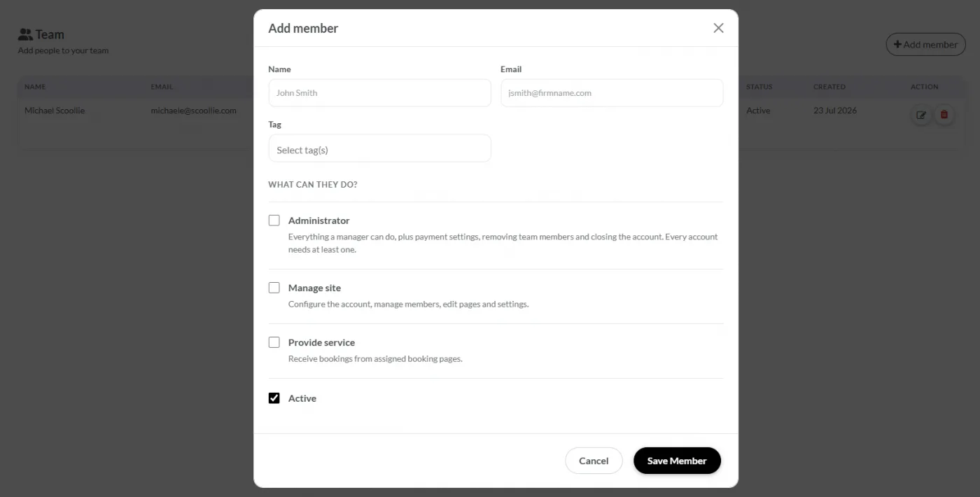Viewport: 980px width, 497px height.
Task: Click the Provide service label text
Action: tap(321, 342)
